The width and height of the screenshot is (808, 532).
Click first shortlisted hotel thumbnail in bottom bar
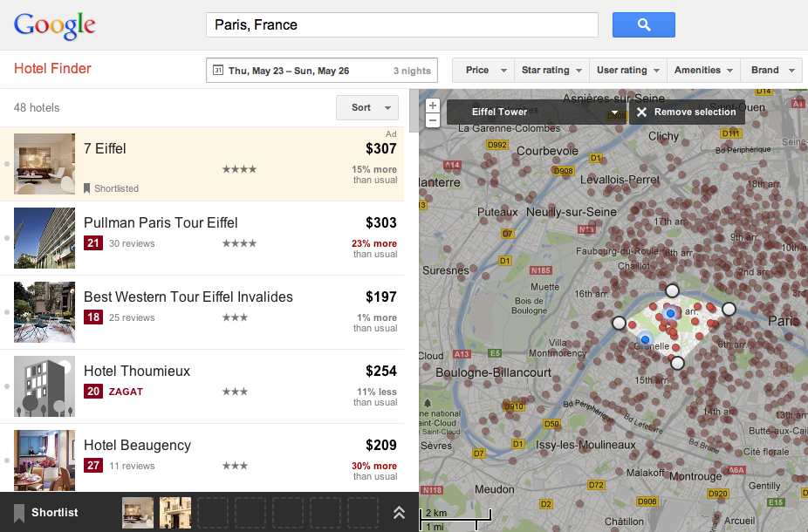click(138, 513)
